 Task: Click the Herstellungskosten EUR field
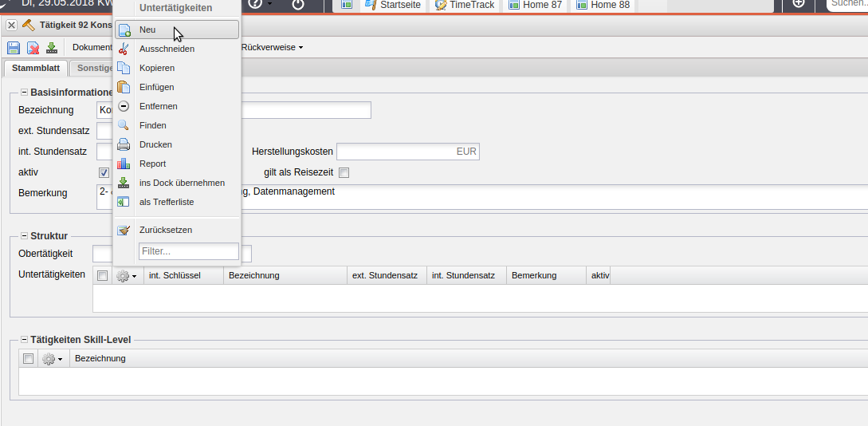point(407,152)
